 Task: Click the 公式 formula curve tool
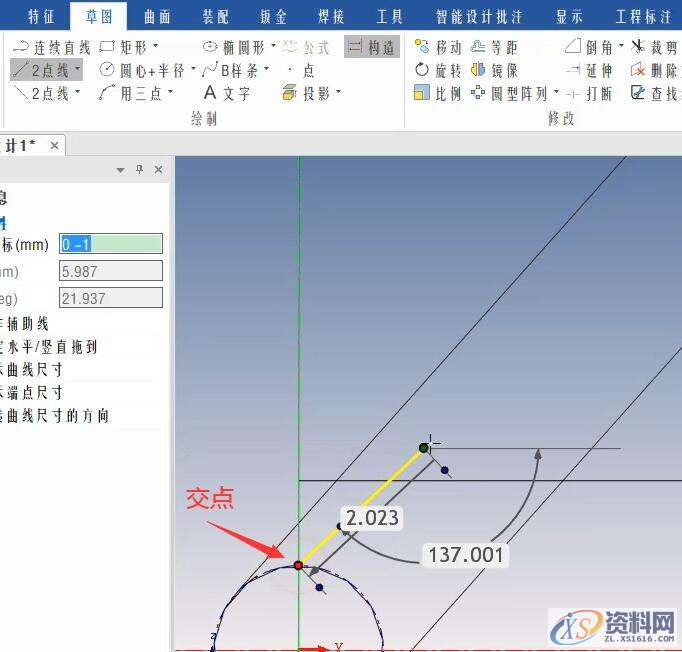click(x=306, y=47)
